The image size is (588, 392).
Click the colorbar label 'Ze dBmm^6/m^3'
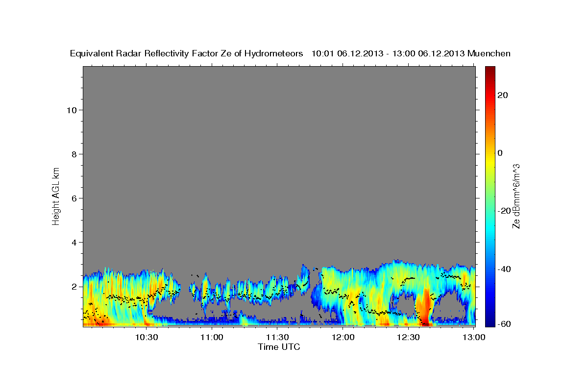tap(516, 196)
